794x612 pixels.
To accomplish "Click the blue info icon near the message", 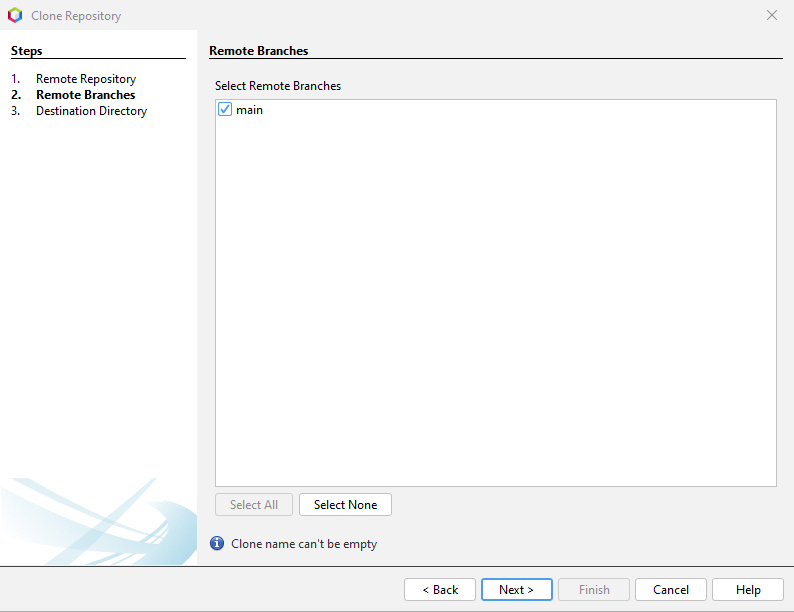I will [217, 544].
